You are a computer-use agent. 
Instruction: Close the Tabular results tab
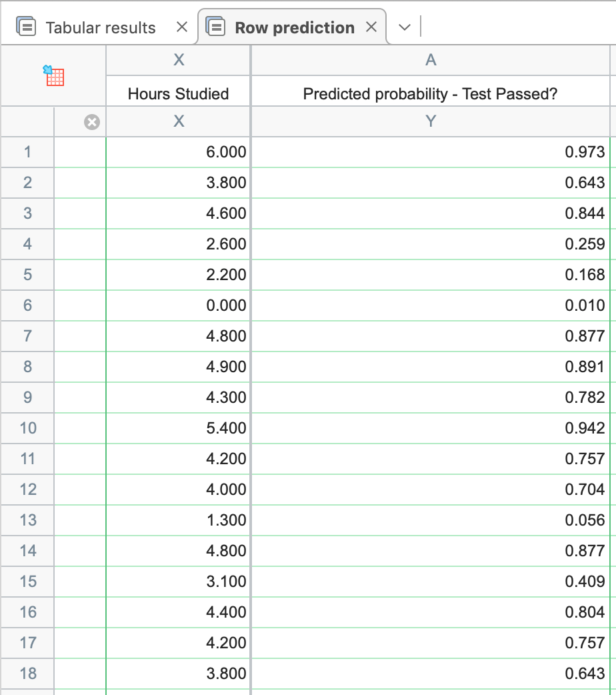click(x=181, y=27)
